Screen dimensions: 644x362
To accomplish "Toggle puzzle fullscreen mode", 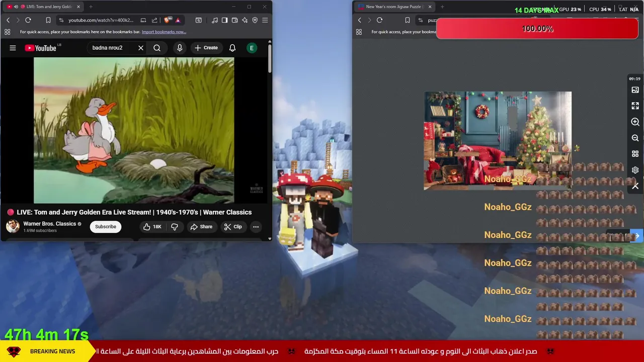I will pos(635,106).
